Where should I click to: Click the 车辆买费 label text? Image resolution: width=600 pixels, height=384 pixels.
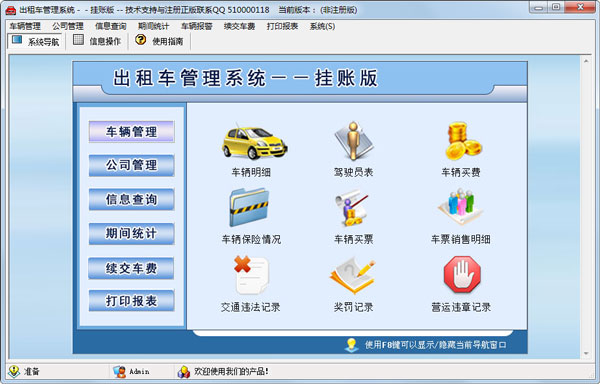coord(461,172)
